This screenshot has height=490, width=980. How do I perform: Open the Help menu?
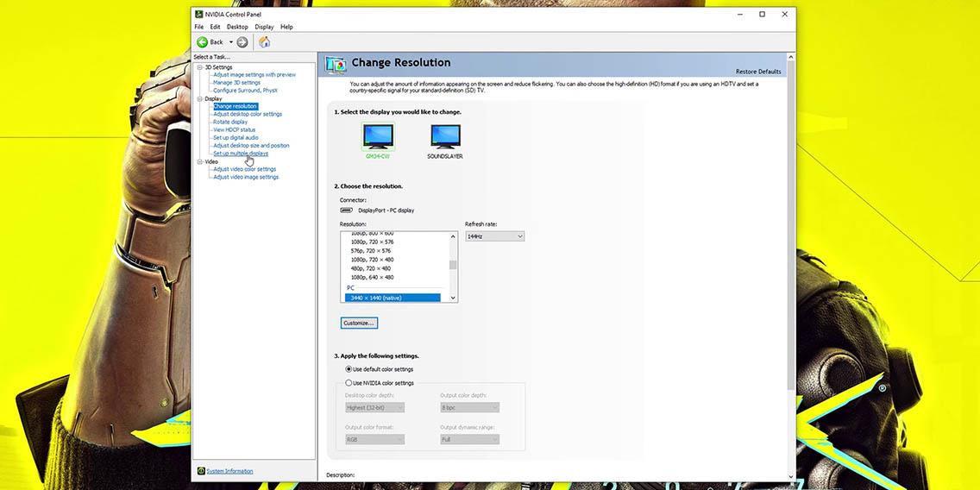pyautogui.click(x=287, y=27)
